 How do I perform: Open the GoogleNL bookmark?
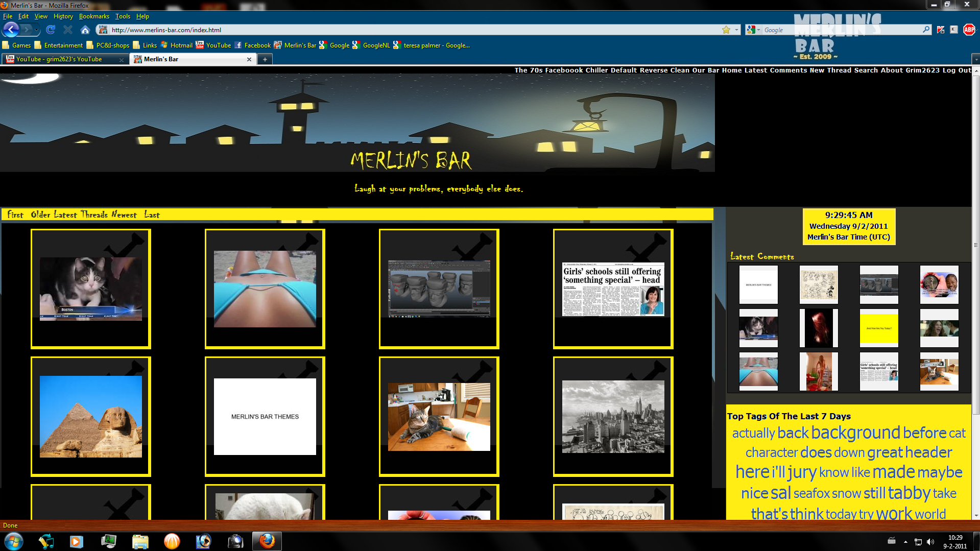[371, 45]
